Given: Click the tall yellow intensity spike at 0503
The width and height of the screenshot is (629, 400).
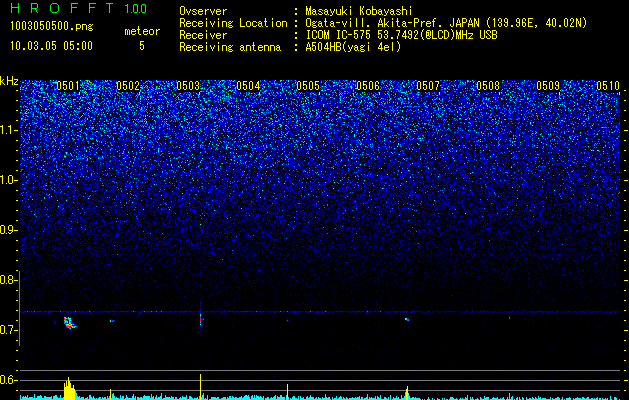Looking at the screenshot, I should click(200, 386).
